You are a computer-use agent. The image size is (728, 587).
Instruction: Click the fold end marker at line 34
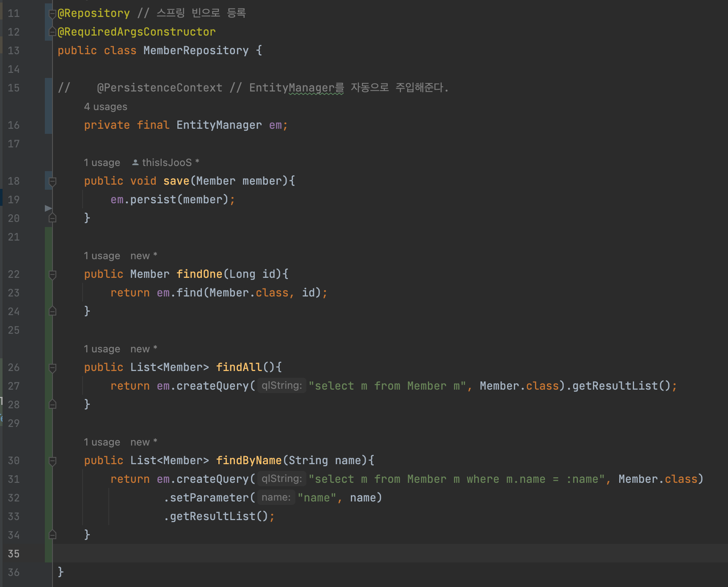pyautogui.click(x=52, y=535)
